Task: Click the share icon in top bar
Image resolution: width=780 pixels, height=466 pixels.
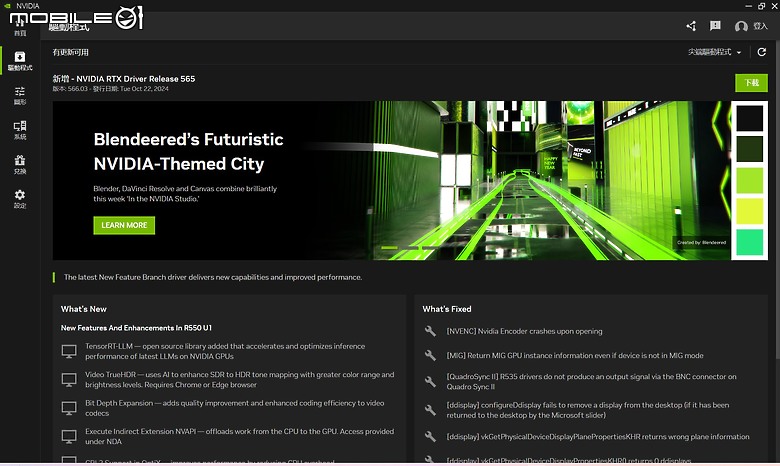Action: 691,26
